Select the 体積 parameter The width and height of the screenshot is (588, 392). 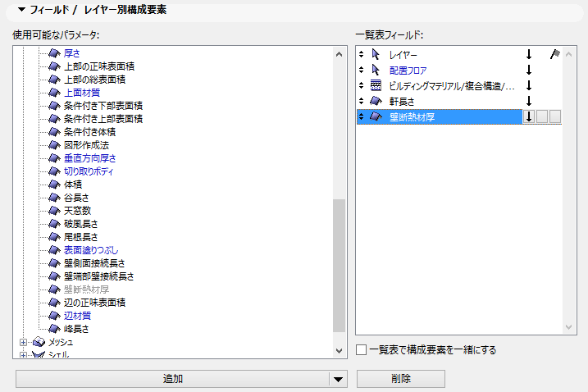[73, 185]
